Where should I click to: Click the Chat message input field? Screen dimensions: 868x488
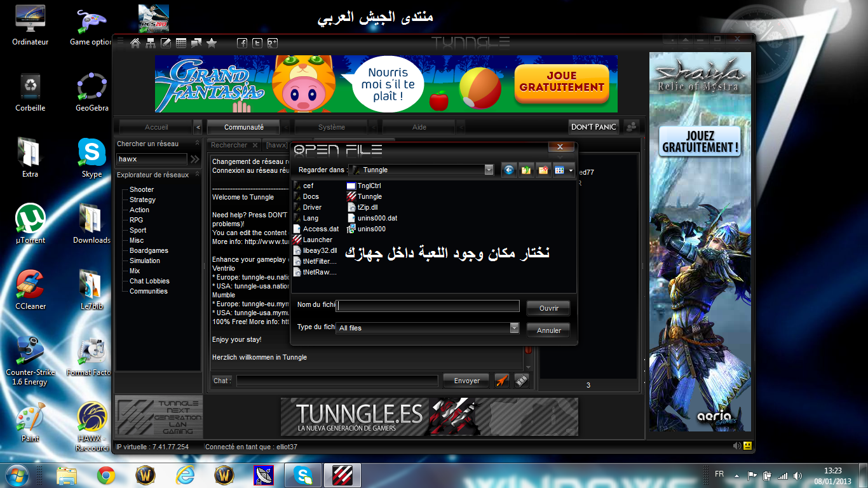(337, 381)
